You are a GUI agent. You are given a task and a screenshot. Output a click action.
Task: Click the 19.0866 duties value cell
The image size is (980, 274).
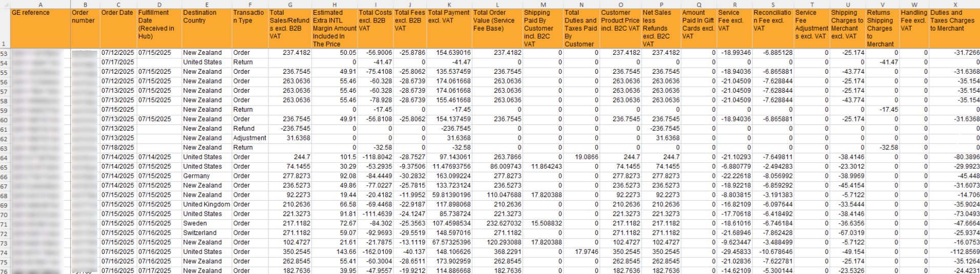[x=581, y=157]
